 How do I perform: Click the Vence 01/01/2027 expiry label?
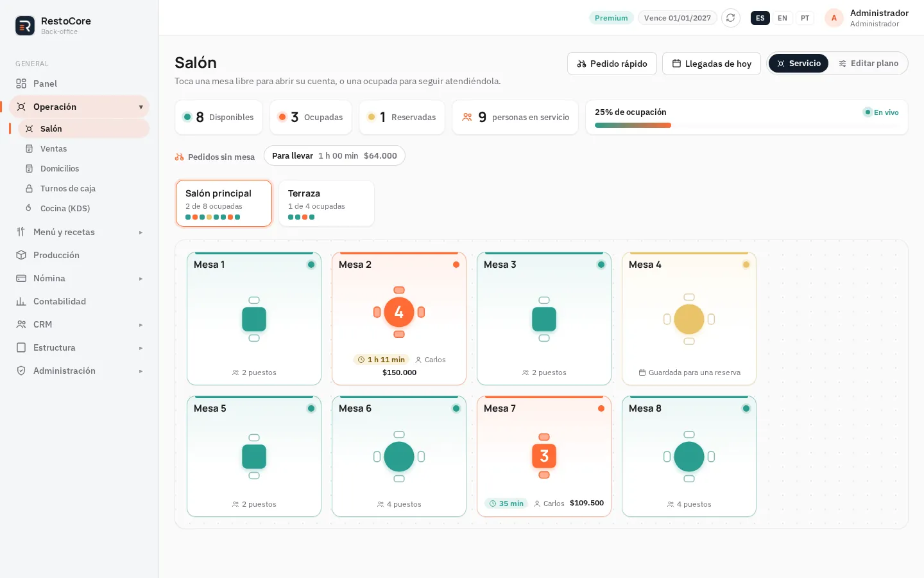(x=678, y=18)
